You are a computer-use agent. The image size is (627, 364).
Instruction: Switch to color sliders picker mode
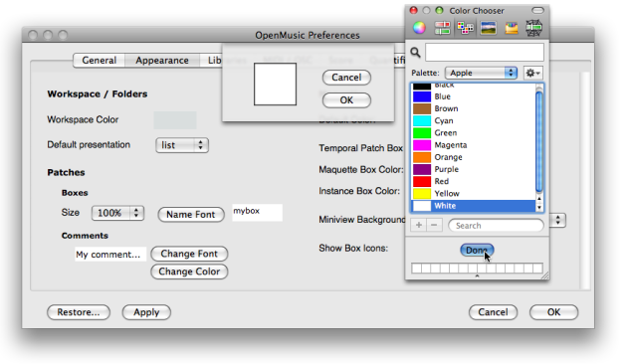[442, 28]
